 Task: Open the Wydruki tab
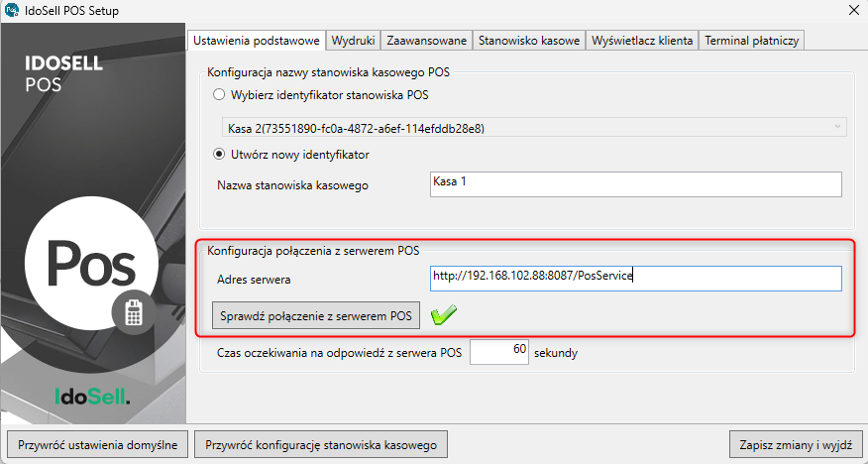pos(353,41)
